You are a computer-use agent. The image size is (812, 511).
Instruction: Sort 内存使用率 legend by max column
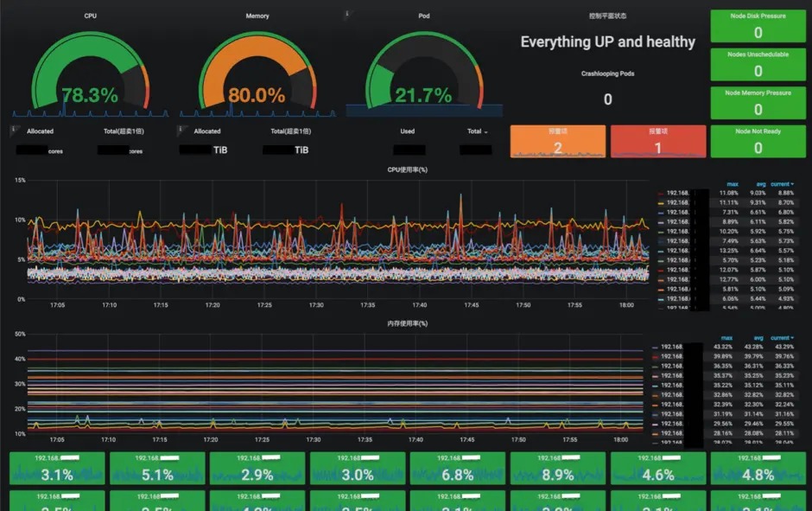(x=726, y=338)
